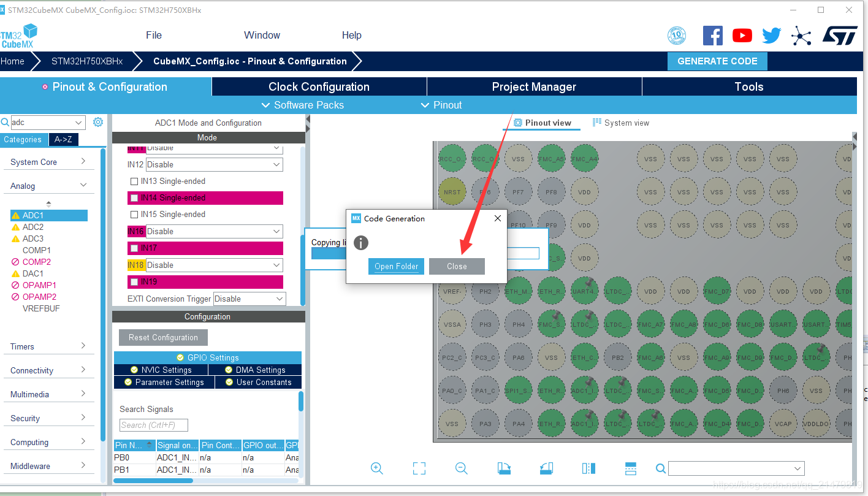Image resolution: width=868 pixels, height=496 pixels.
Task: Zoom out of the pinout view
Action: click(462, 468)
